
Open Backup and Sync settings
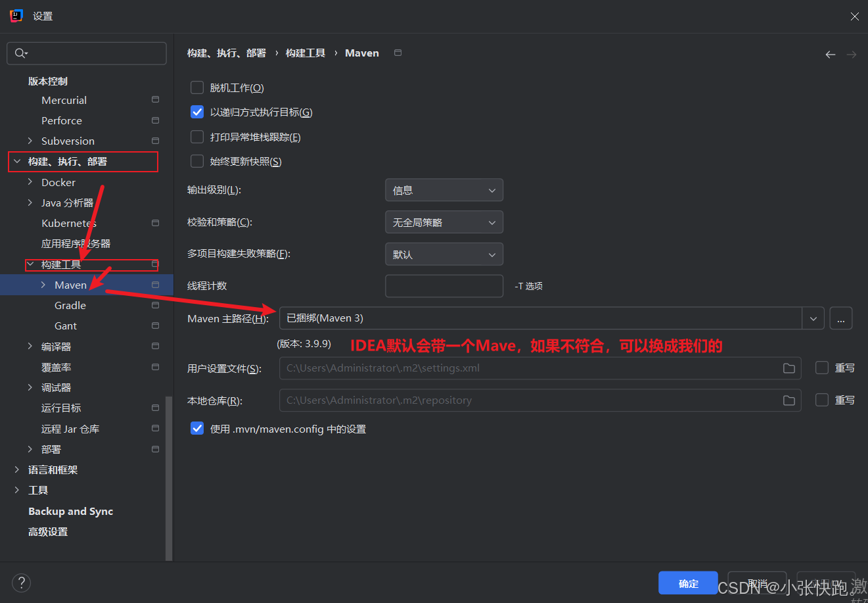point(70,511)
